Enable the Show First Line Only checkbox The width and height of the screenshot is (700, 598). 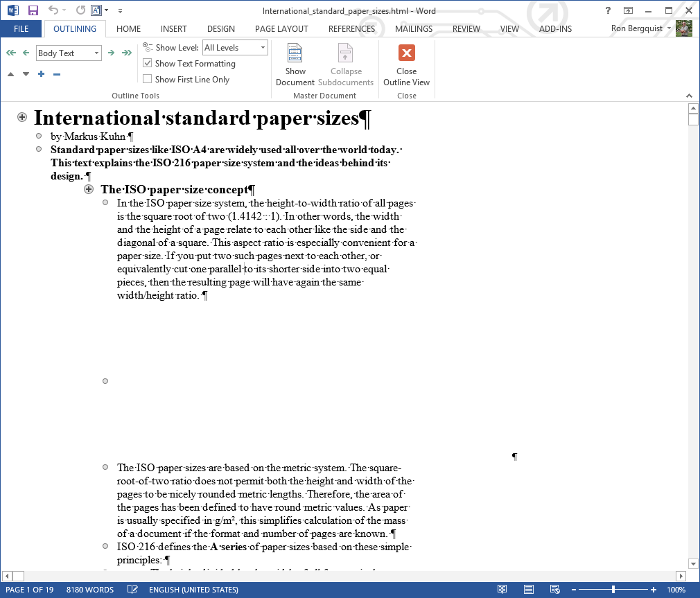[x=147, y=79]
